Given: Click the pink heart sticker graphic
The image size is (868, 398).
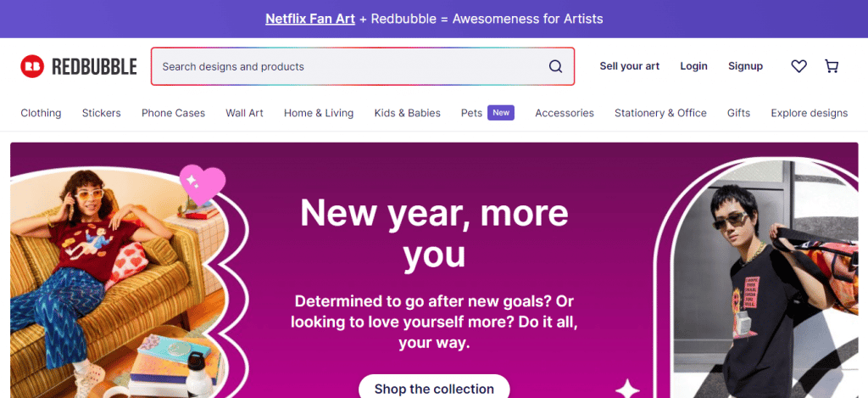Looking at the screenshot, I should pos(203,183).
